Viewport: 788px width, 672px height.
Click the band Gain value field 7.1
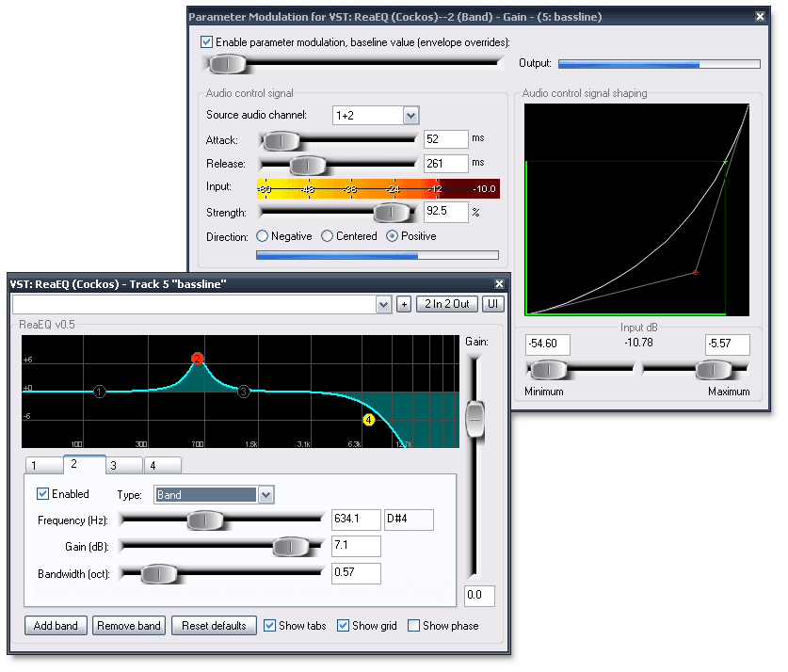point(356,546)
